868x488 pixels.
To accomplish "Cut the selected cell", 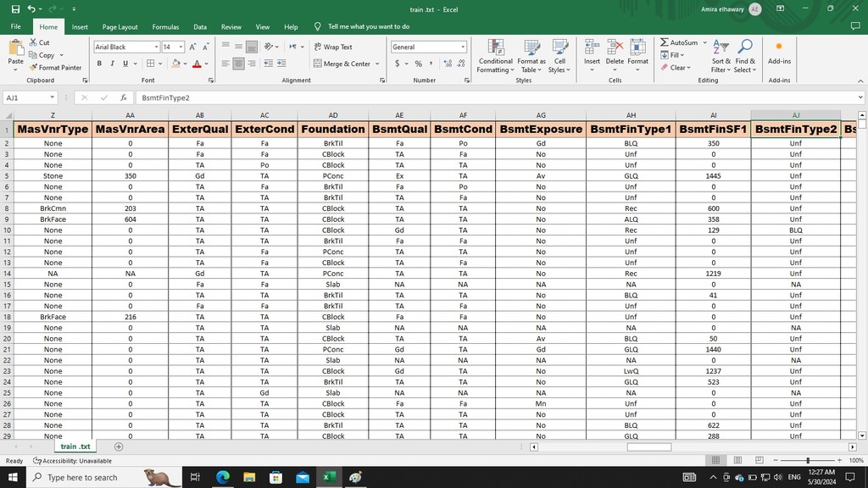I will tap(39, 42).
